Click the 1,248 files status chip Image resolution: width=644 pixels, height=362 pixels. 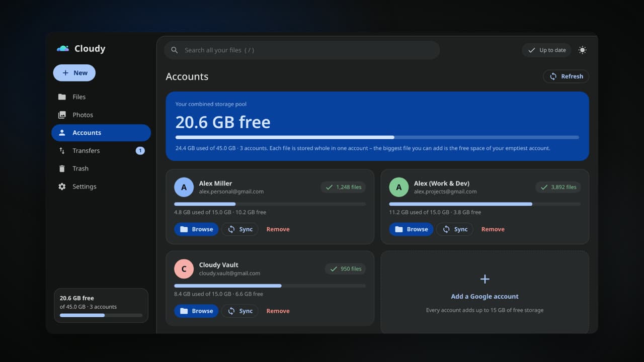click(343, 187)
